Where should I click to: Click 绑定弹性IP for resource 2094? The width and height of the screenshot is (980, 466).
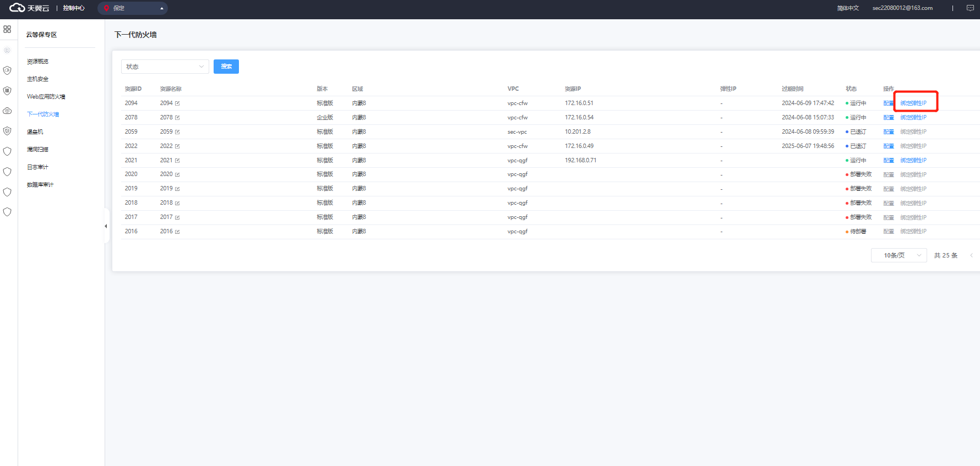tap(913, 103)
